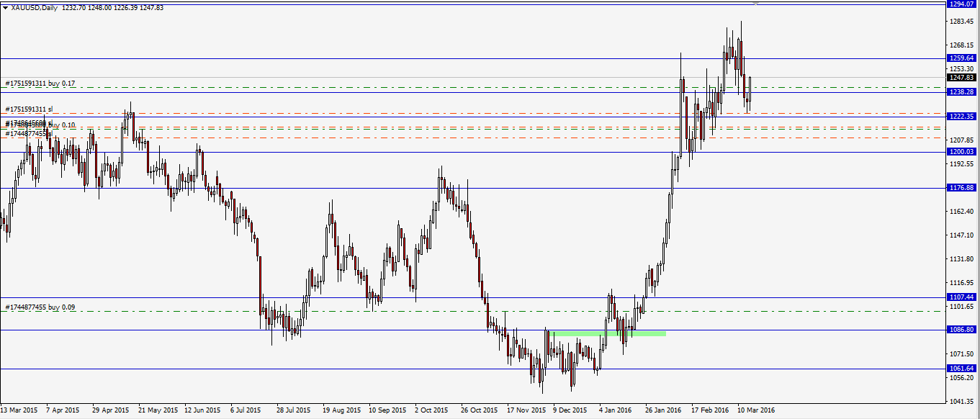The image size is (980, 419).
Task: Select stop loss label #1744877455 sl
Action: (x=29, y=133)
